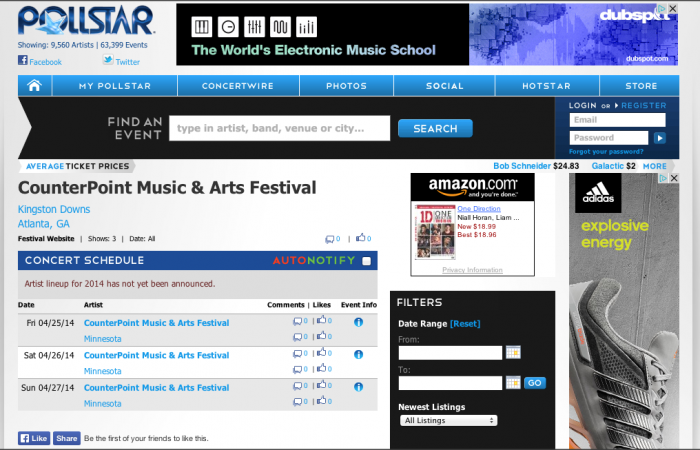The image size is (700, 450).
Task: Click the GO button in Filters
Action: [535, 383]
